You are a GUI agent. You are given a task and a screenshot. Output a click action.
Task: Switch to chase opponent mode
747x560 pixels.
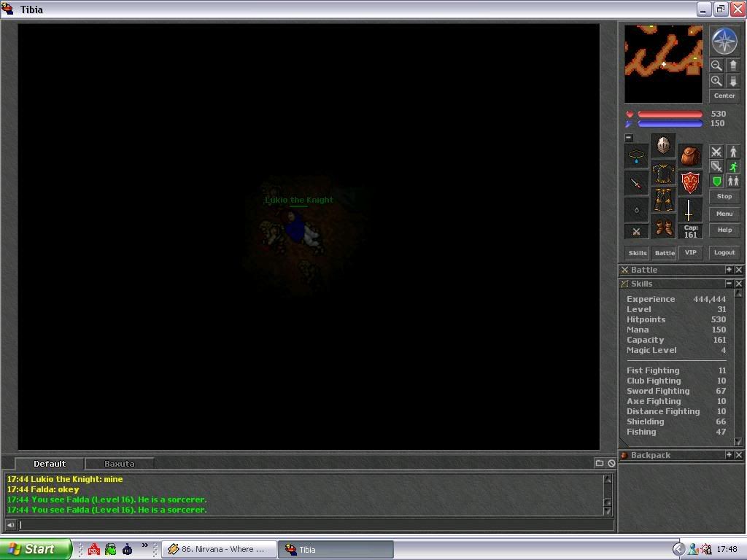tap(732, 166)
